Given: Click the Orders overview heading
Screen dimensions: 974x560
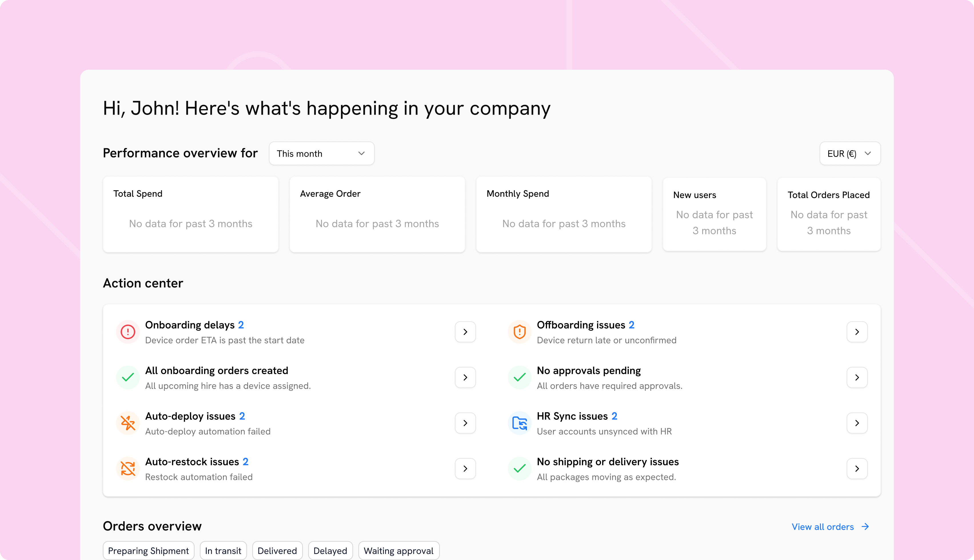Looking at the screenshot, I should point(152,526).
